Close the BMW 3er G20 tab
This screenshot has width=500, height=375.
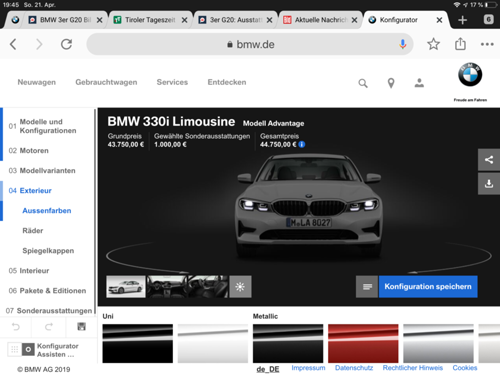point(99,20)
